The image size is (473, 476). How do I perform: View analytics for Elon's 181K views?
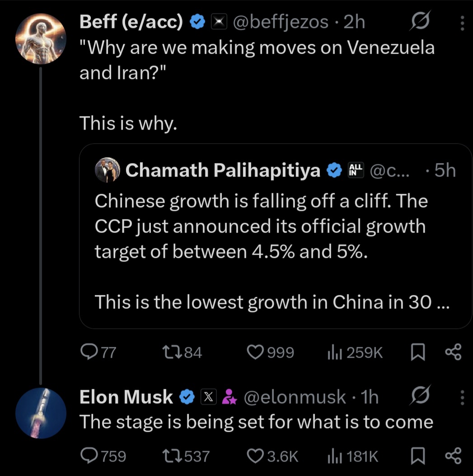(x=333, y=456)
